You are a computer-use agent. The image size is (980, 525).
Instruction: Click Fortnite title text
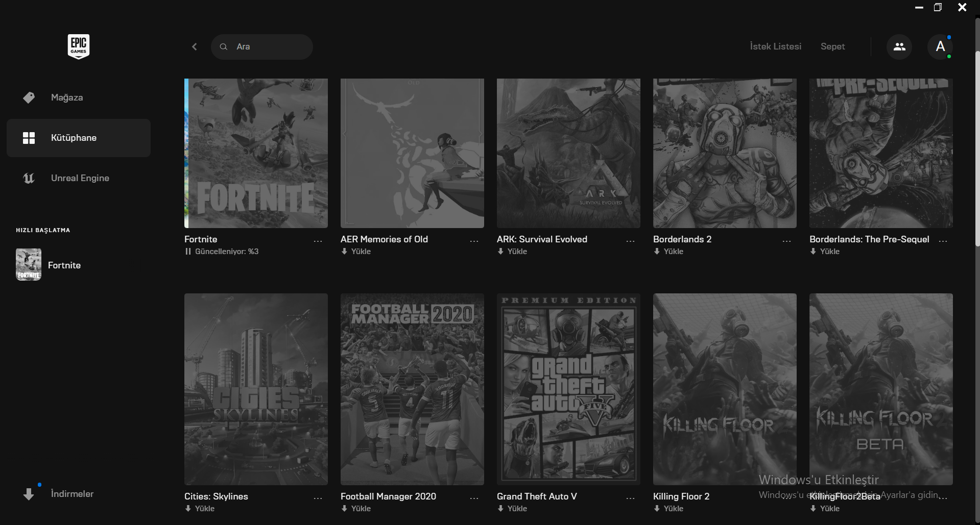(201, 239)
